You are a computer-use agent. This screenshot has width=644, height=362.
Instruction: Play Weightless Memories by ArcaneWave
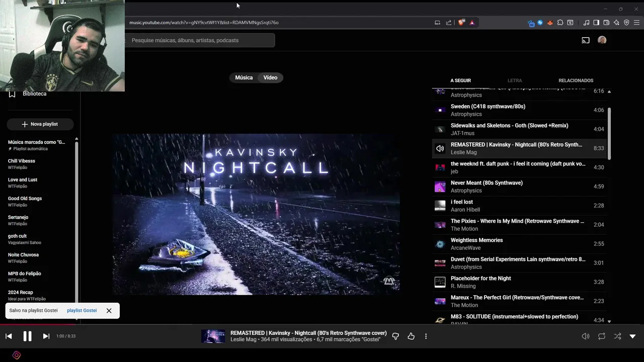pos(519,244)
